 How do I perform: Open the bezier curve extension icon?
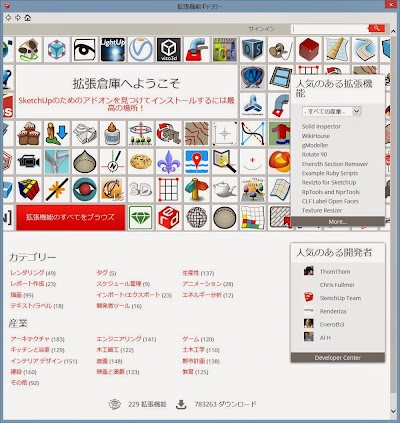(253, 133)
